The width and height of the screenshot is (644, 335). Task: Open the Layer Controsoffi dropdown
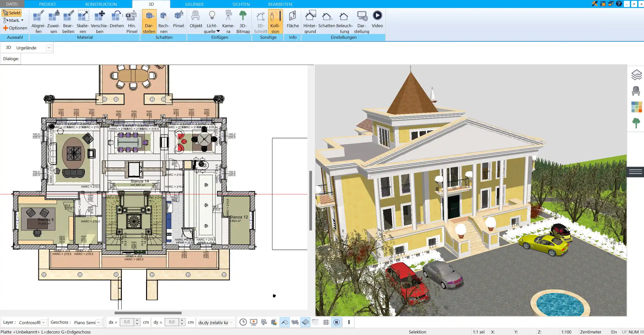(x=43, y=322)
